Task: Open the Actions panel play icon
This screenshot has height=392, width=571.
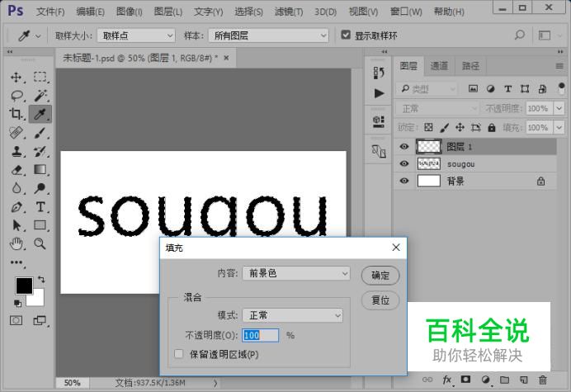Action: (x=379, y=93)
